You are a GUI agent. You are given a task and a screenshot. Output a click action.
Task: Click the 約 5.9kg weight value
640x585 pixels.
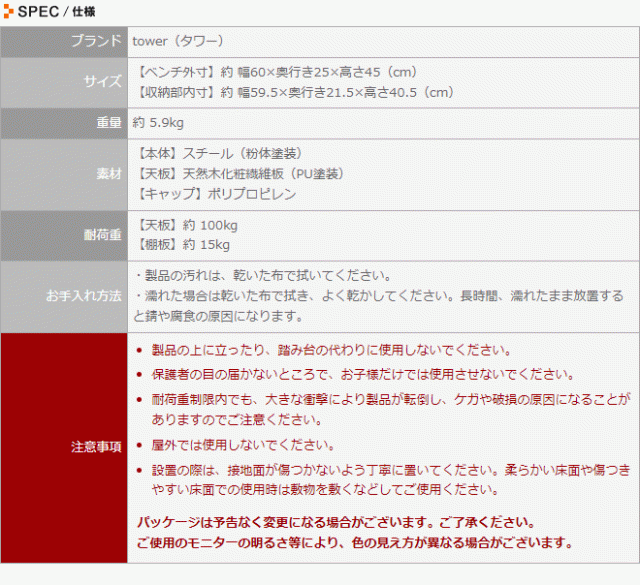tap(158, 123)
